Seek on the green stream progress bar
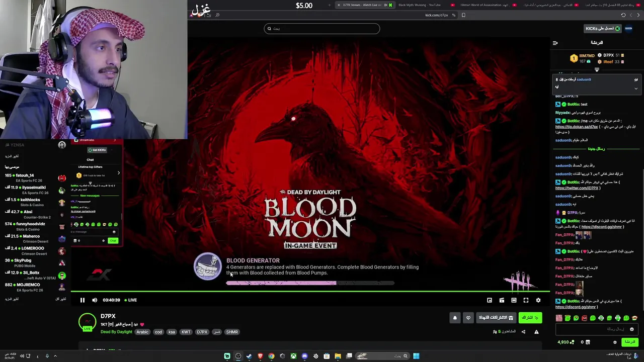644x362 pixels. pyautogui.click(x=310, y=292)
